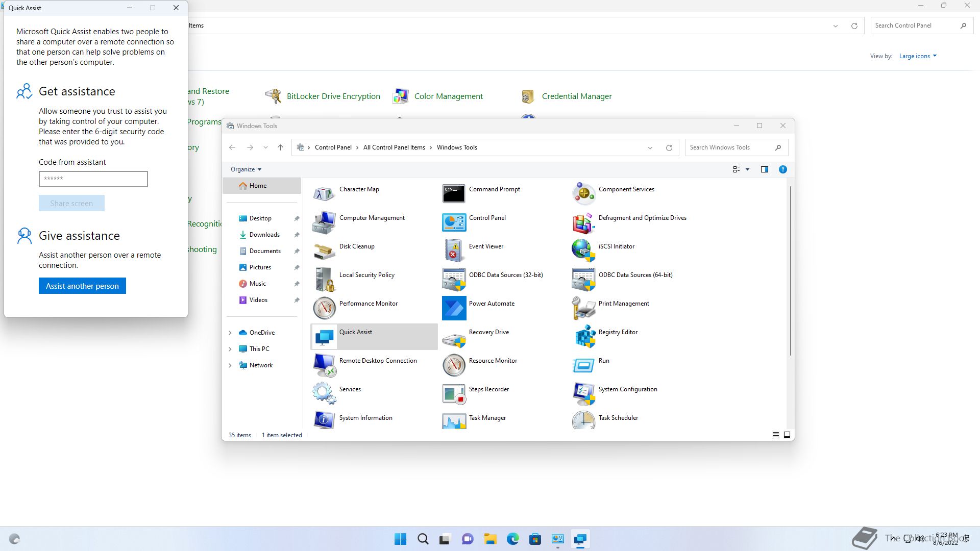Select the Run icon
This screenshot has width=980, height=551.
tap(583, 365)
